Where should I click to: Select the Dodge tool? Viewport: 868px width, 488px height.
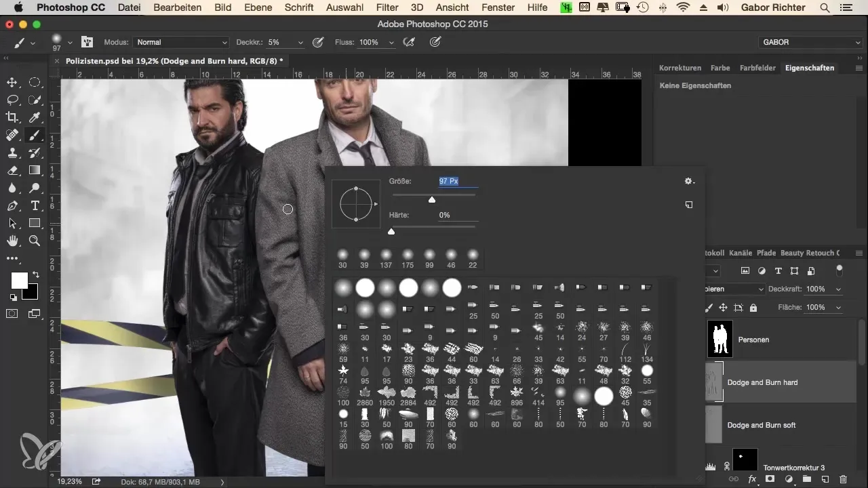35,188
